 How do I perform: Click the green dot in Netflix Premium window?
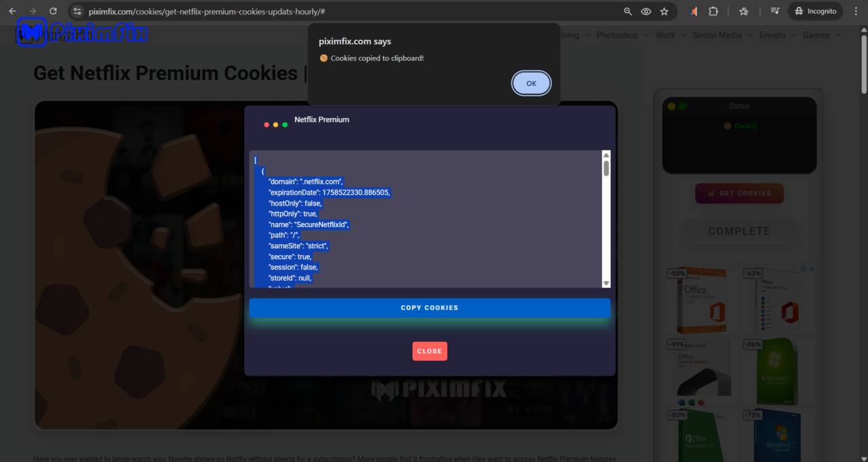tap(285, 125)
